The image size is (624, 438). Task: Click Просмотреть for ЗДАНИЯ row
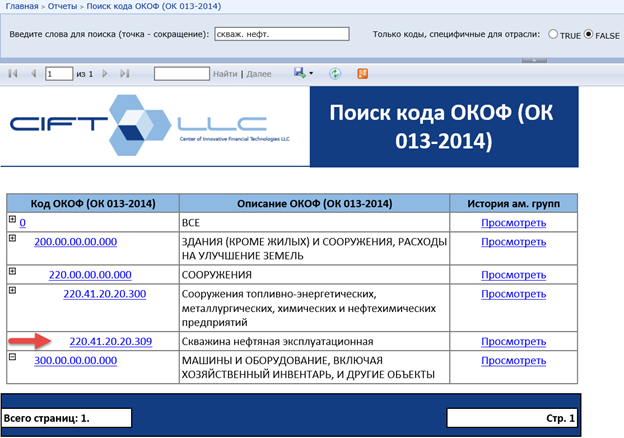(x=513, y=242)
